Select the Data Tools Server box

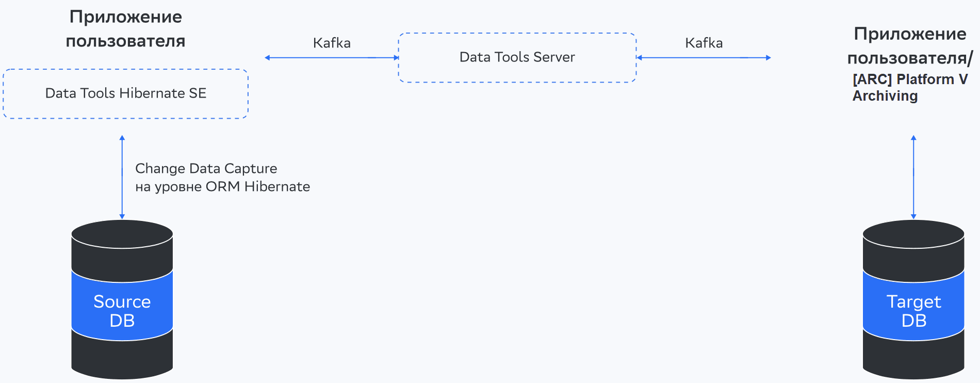(x=517, y=57)
